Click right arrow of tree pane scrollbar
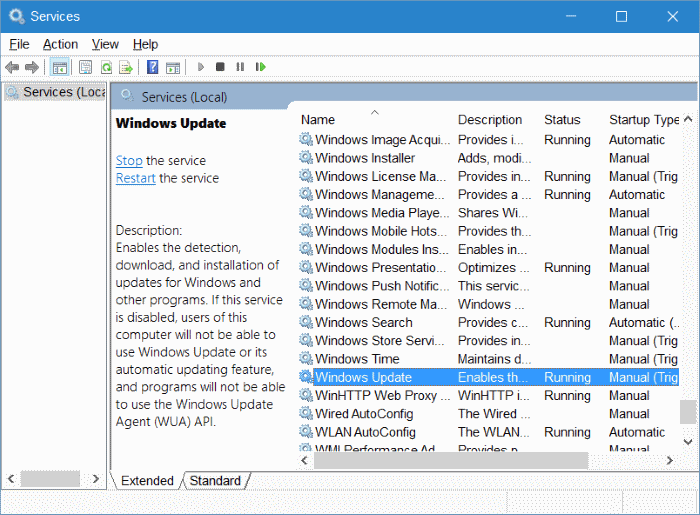This screenshot has height=515, width=700. [x=96, y=479]
